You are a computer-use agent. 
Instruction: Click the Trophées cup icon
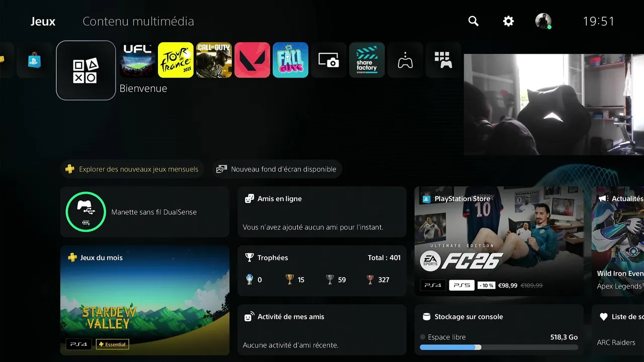[249, 257]
